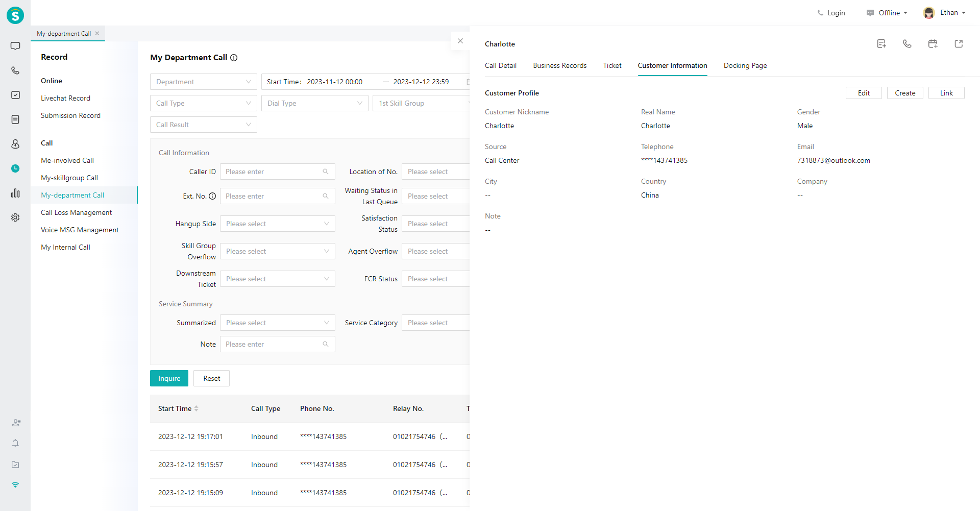Switch to the Customer Information tab
Screen dimensions: 980x511
click(x=672, y=65)
